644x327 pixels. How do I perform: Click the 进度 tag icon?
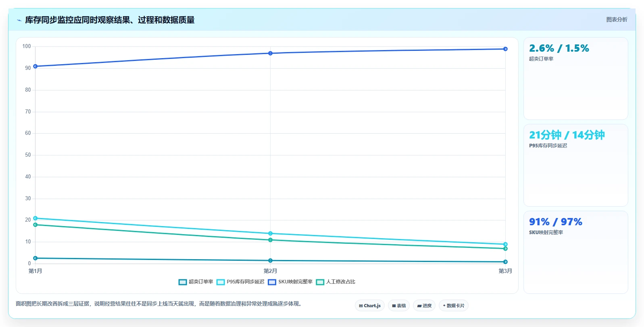419,306
